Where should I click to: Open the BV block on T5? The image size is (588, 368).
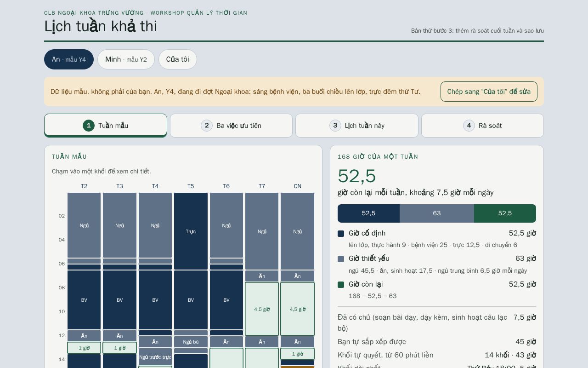191,300
